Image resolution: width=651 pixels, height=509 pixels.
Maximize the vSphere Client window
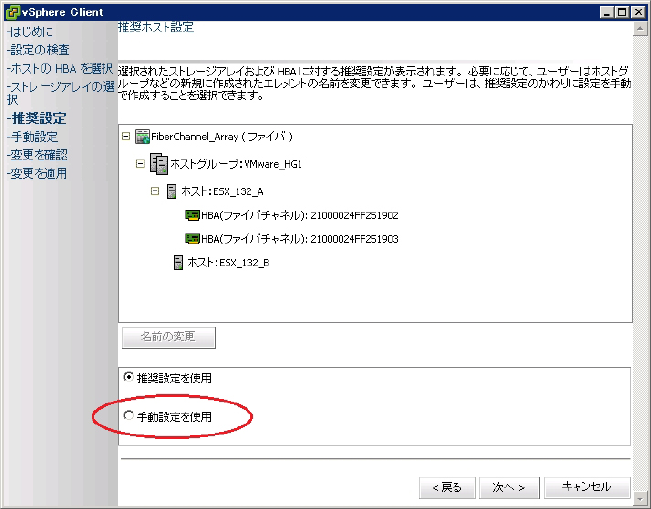click(x=622, y=12)
